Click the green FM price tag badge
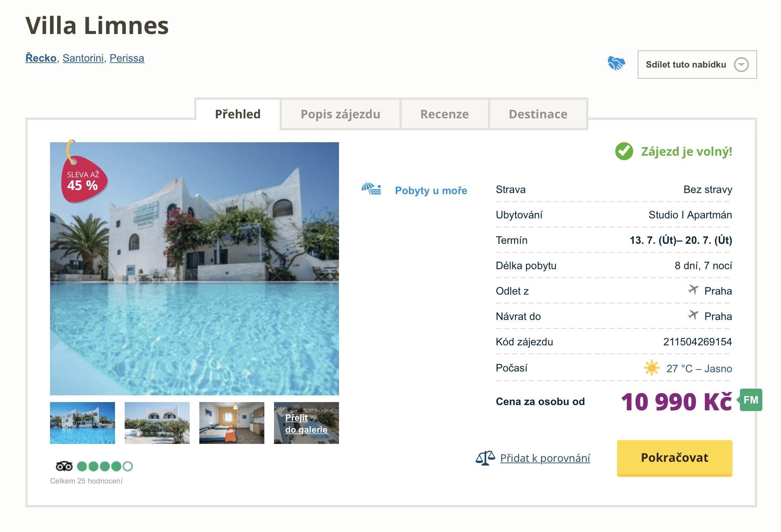781x532 pixels. [750, 400]
